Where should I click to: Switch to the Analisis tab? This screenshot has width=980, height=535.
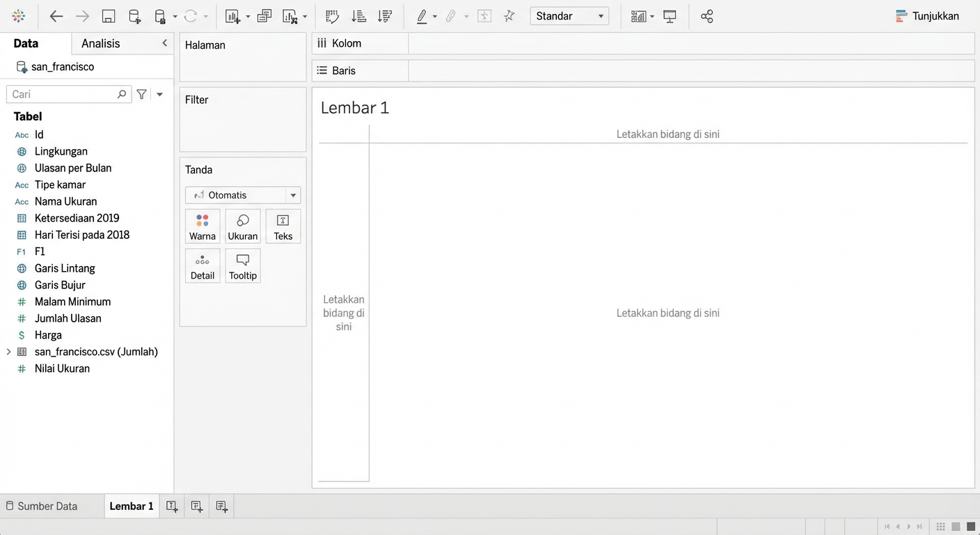tap(101, 43)
